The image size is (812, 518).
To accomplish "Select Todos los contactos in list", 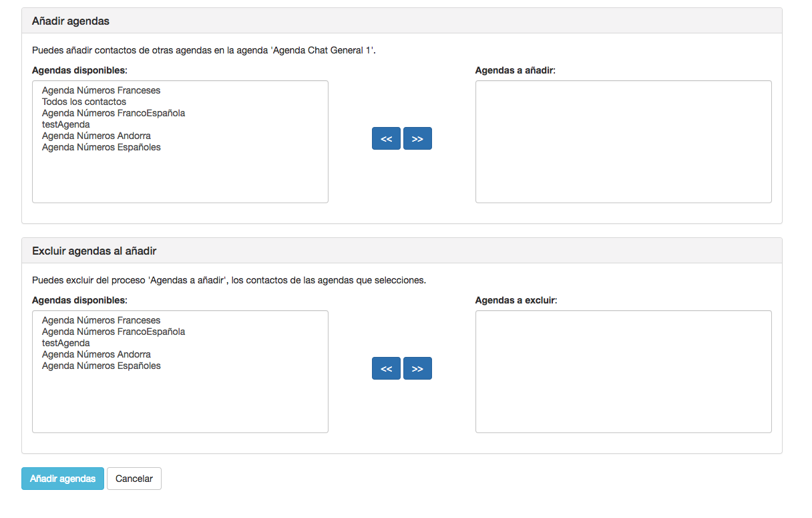I will (x=84, y=102).
